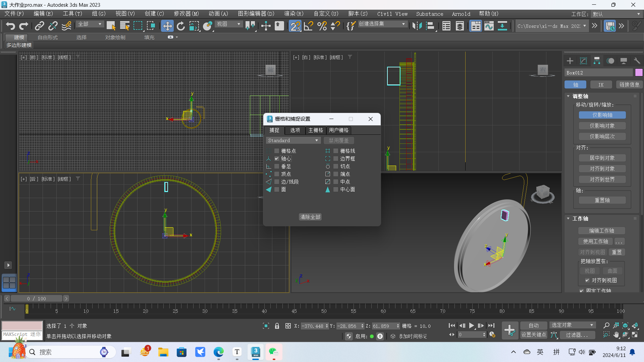Click the 清除全部 button

click(310, 217)
